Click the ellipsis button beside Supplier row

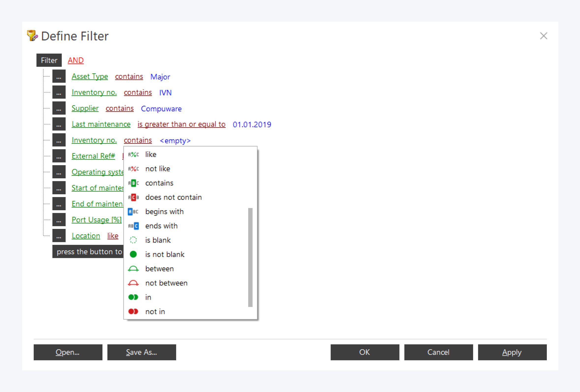pyautogui.click(x=59, y=109)
